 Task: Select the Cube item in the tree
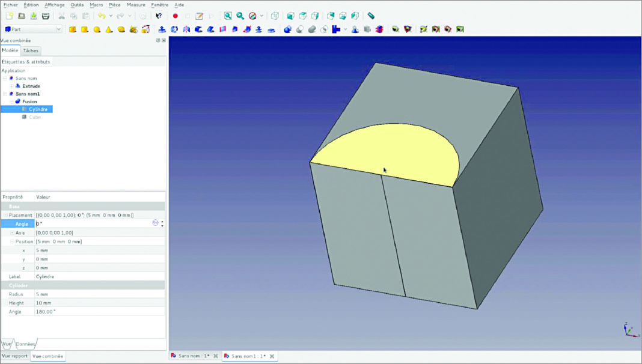(35, 117)
